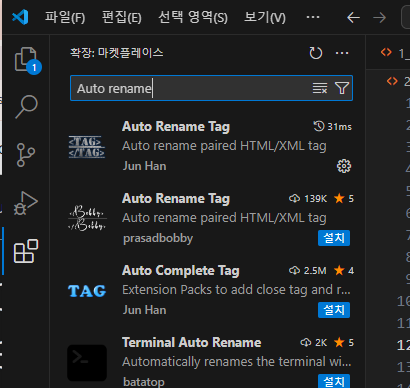
Task: Click the editor tab HTML file icon
Action: pos(386,52)
